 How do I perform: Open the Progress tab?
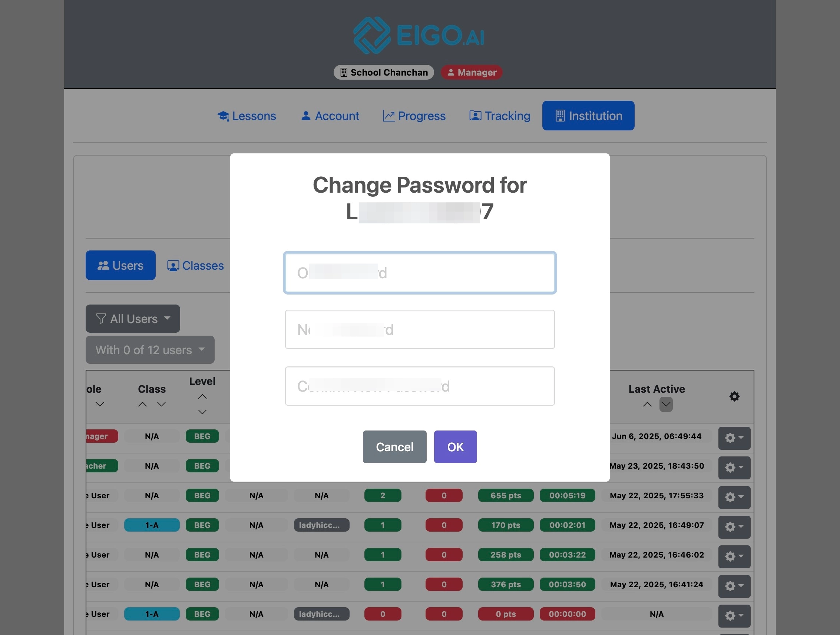pyautogui.click(x=414, y=116)
